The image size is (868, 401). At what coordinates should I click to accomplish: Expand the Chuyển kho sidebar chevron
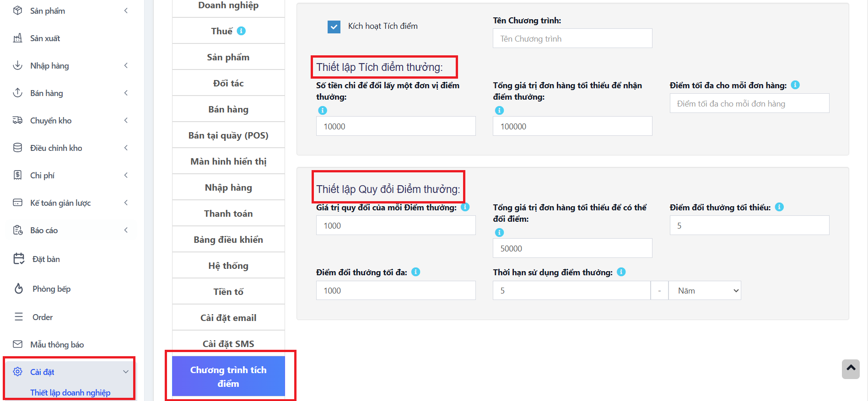point(126,120)
